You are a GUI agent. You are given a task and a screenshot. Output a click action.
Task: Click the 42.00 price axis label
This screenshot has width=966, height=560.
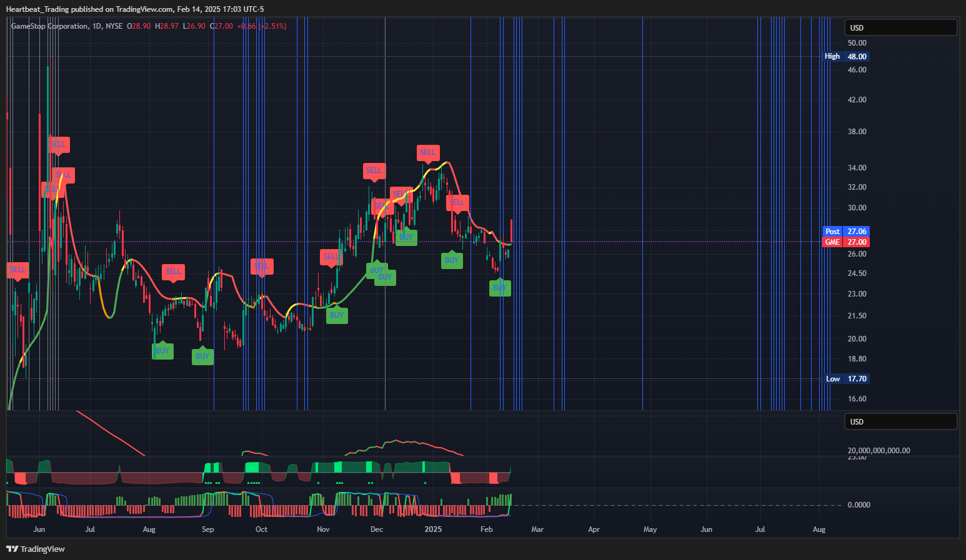[857, 100]
